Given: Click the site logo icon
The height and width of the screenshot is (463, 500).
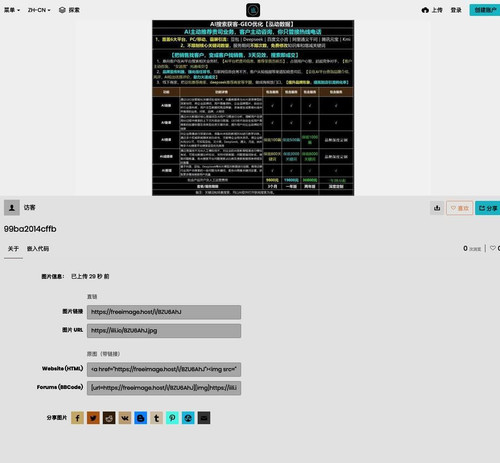Looking at the screenshot, I should (x=253, y=10).
